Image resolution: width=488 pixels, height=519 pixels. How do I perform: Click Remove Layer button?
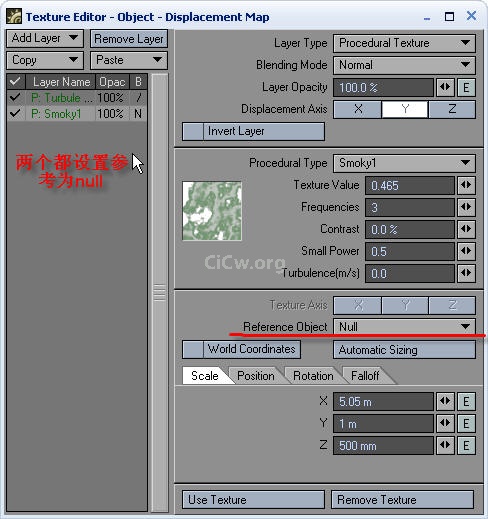129,39
